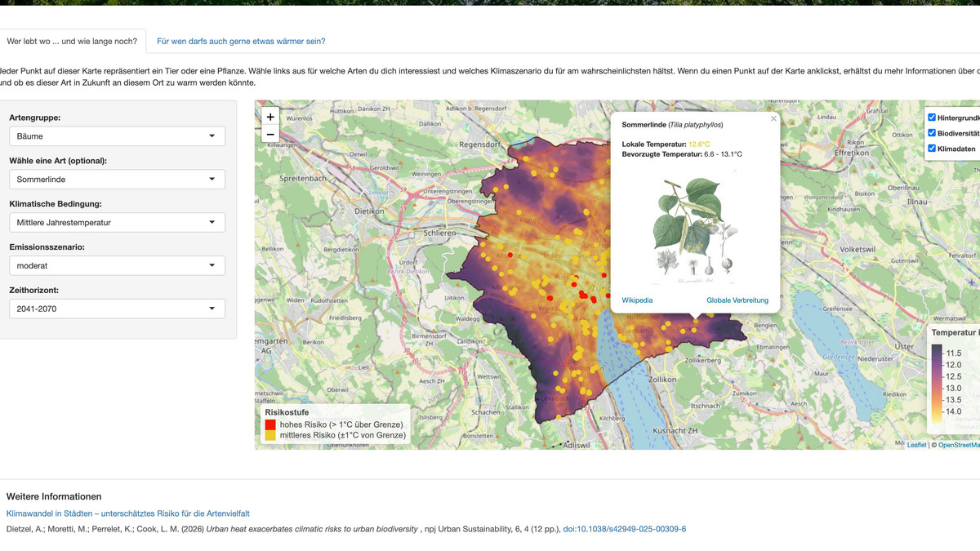Open the Zeithorizont dropdown showing 2041-2070
This screenshot has height=551, width=980.
coord(118,309)
